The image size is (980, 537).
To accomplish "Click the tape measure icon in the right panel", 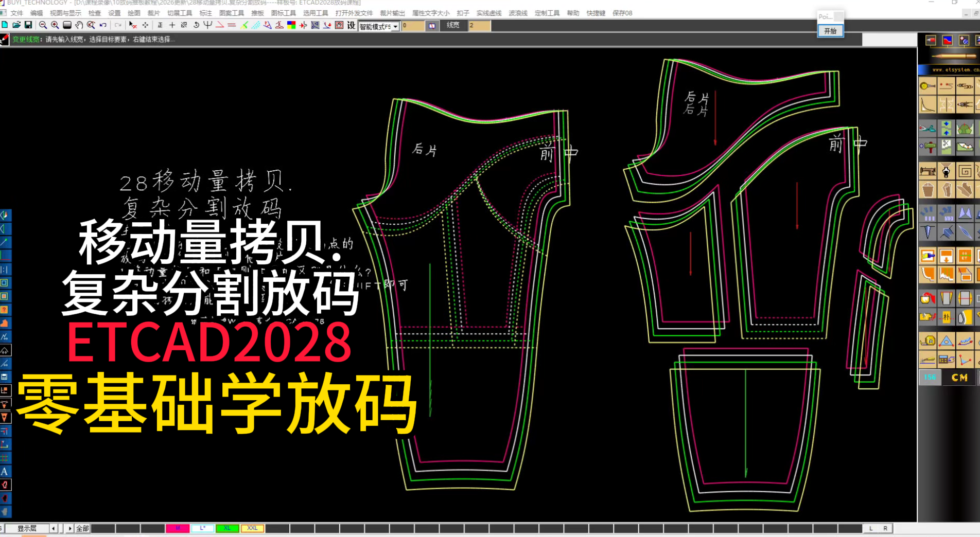I will [926, 85].
